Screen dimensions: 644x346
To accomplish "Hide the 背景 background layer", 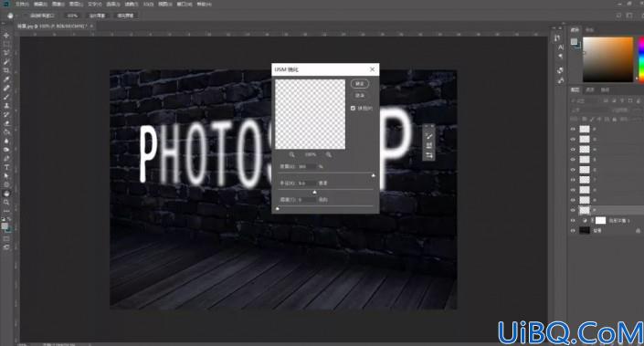I will 573,231.
